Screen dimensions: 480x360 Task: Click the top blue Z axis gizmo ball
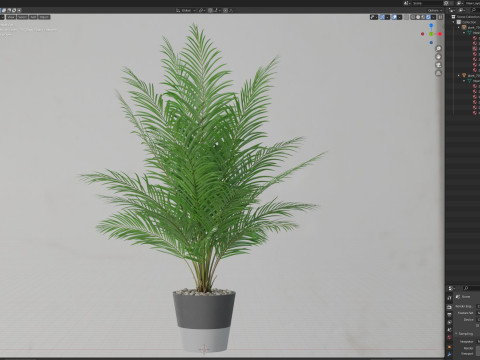(x=431, y=25)
